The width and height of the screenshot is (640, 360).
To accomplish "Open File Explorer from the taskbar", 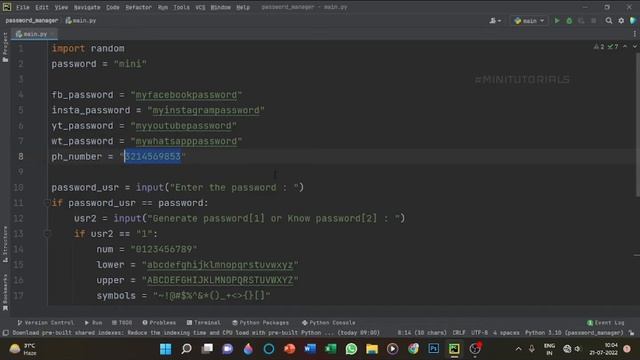I will (x=372, y=349).
